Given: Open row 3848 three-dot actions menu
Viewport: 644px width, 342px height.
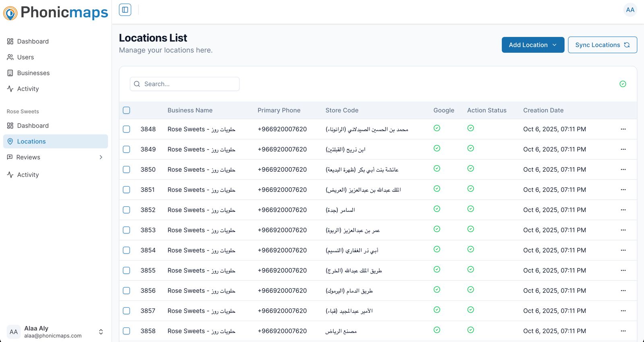Looking at the screenshot, I should [623, 129].
